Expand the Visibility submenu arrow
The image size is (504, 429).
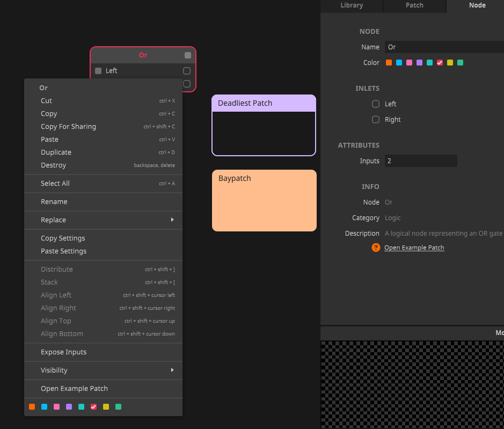click(x=172, y=370)
